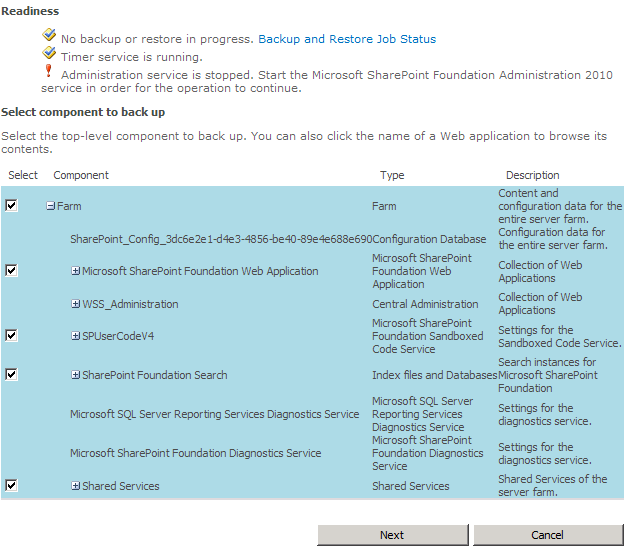The image size is (628, 547).
Task: Expand the Shared Services node
Action: tap(75, 486)
